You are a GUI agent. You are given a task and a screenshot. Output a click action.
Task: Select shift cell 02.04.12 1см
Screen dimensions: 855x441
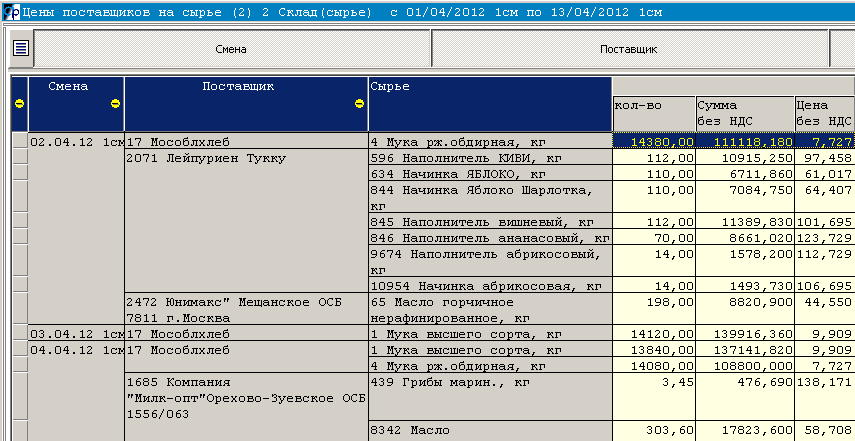(76, 228)
